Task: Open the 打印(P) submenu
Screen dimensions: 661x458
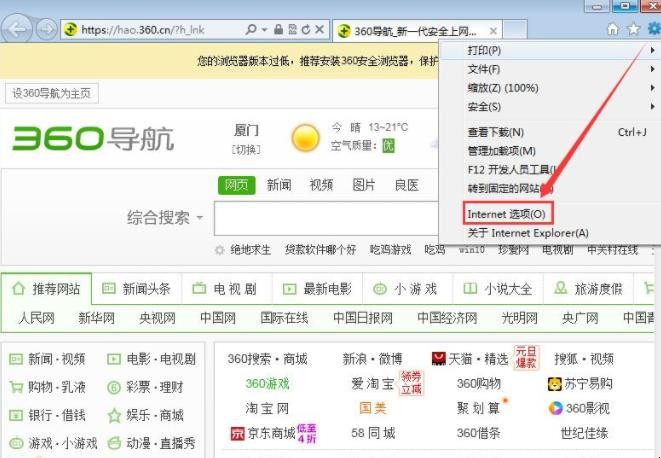Action: pyautogui.click(x=550, y=51)
